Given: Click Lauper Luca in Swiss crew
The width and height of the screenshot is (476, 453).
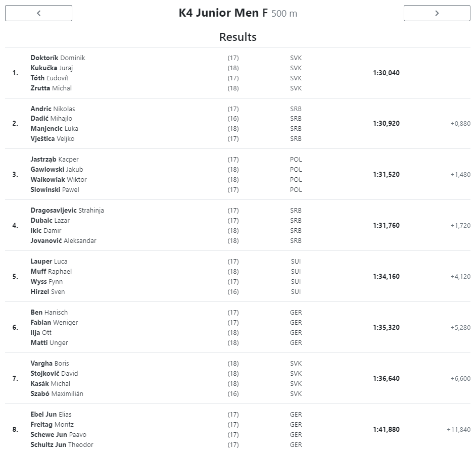Looking at the screenshot, I should pyautogui.click(x=49, y=261).
